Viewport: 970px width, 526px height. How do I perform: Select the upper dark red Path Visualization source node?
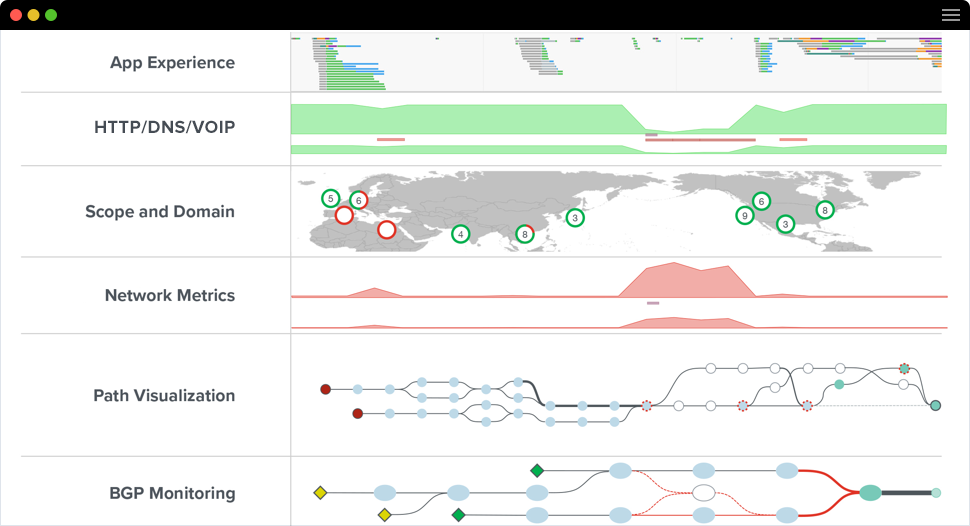point(325,389)
